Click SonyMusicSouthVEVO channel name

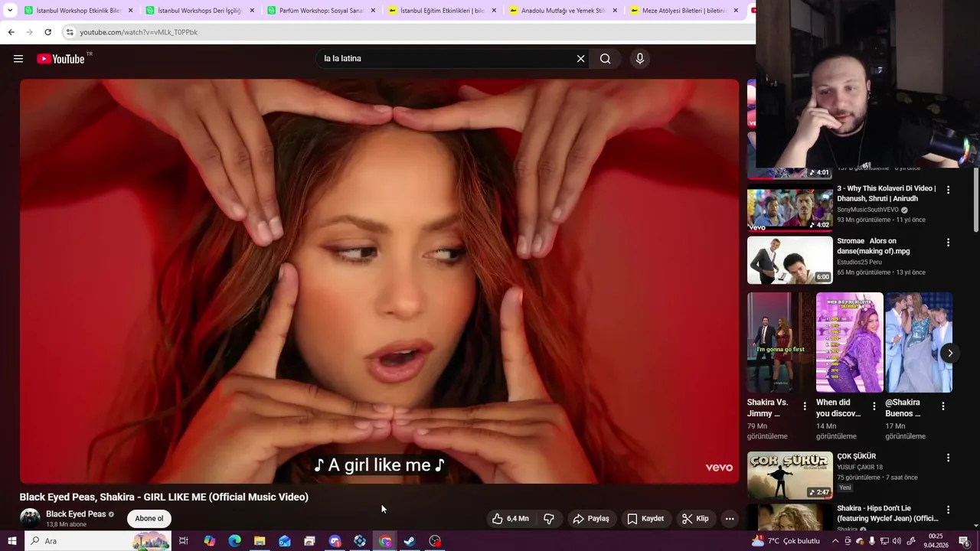click(x=868, y=210)
